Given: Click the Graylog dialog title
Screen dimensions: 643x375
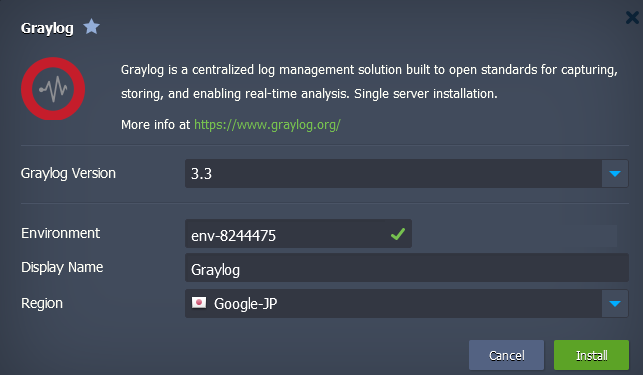Looking at the screenshot, I should 47,28.
